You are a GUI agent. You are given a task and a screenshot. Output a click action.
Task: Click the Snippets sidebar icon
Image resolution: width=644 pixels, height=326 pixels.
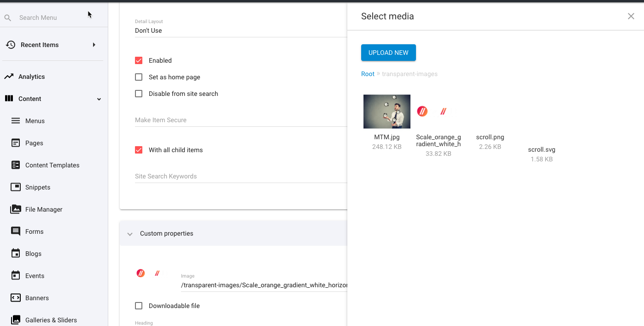(15, 187)
